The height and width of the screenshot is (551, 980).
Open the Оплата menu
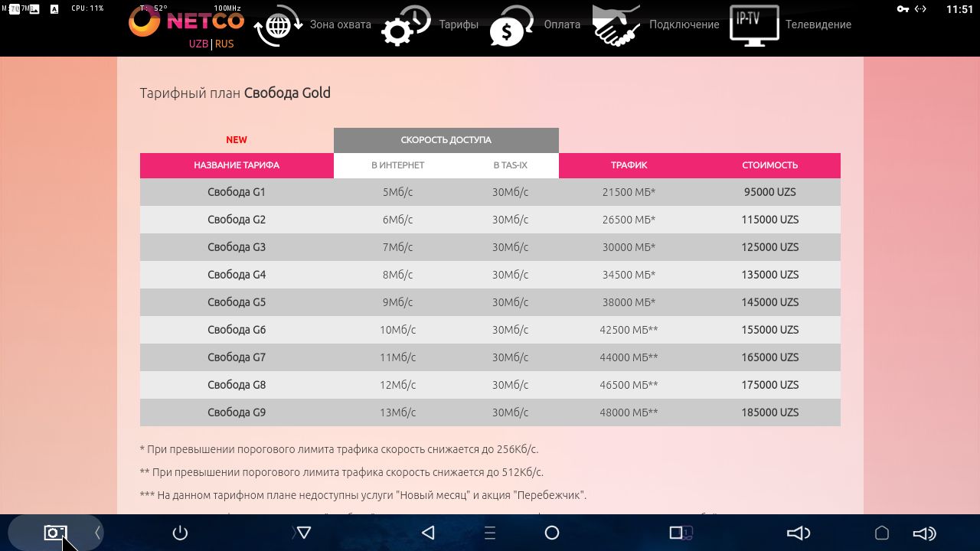coord(562,24)
